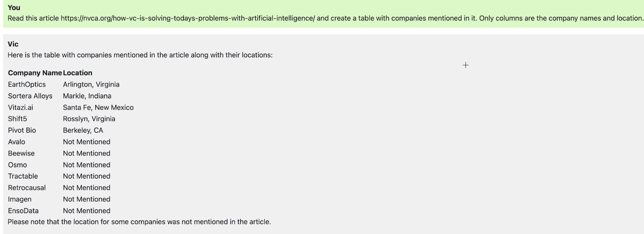Click the Beewise company name
This screenshot has width=644, height=234.
pos(21,153)
